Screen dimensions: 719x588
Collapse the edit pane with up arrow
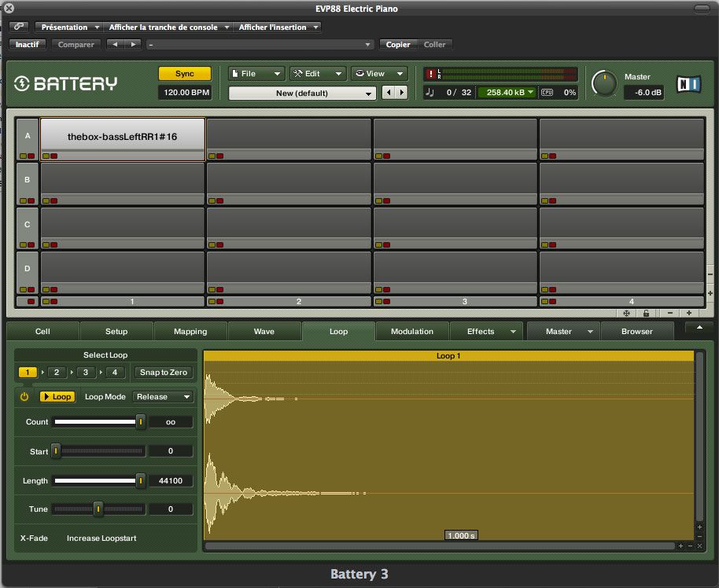[699, 327]
